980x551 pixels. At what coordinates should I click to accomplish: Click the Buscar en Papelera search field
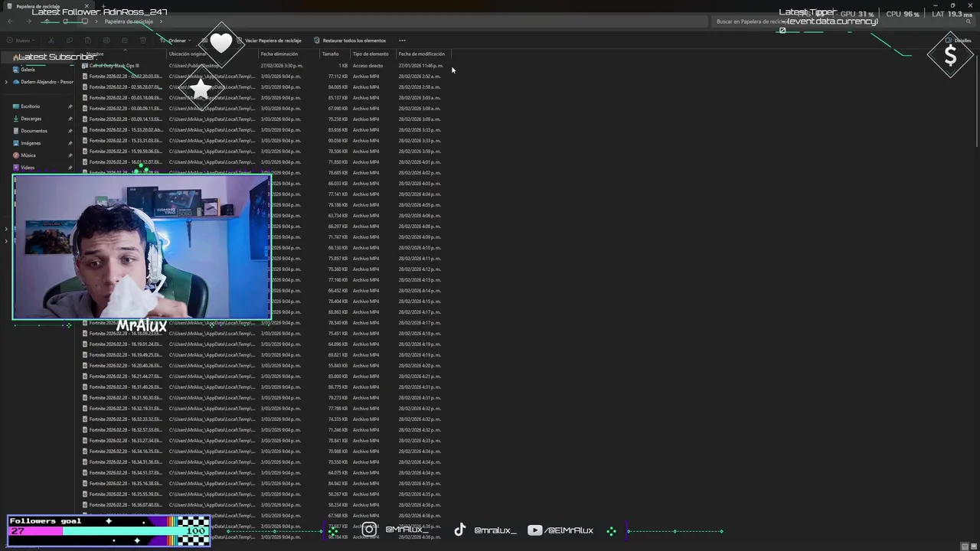pyautogui.click(x=842, y=21)
